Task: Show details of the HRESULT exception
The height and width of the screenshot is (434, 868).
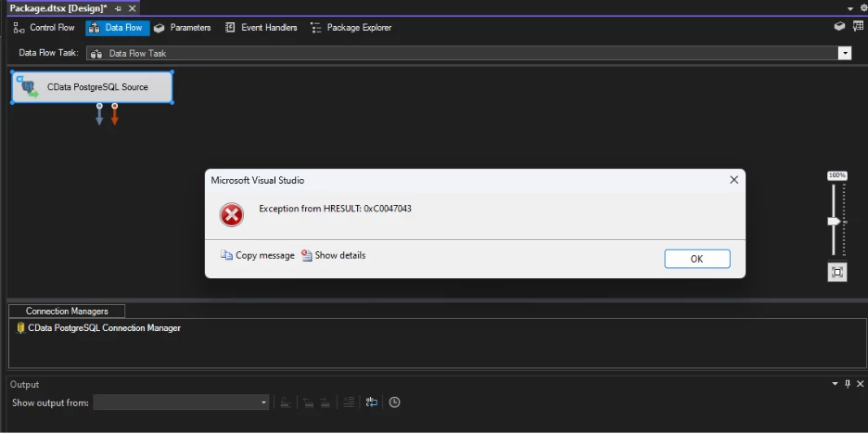Action: pyautogui.click(x=333, y=255)
